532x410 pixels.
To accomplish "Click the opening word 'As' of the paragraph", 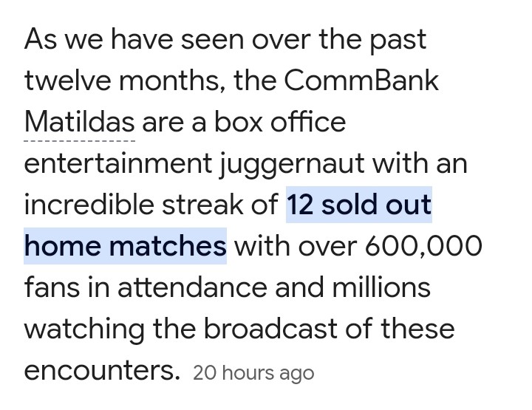I will click(x=41, y=39).
